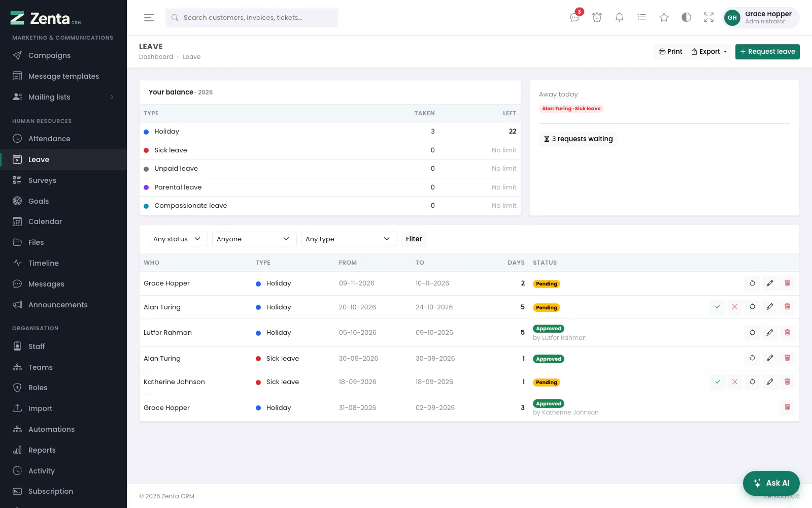
Task: Click the alarm clock reminders icon
Action: click(597, 17)
